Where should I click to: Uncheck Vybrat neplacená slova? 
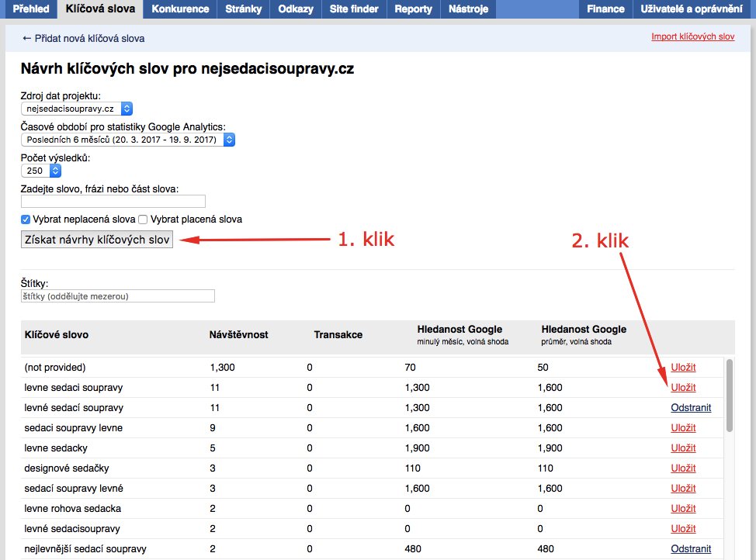click(x=25, y=220)
